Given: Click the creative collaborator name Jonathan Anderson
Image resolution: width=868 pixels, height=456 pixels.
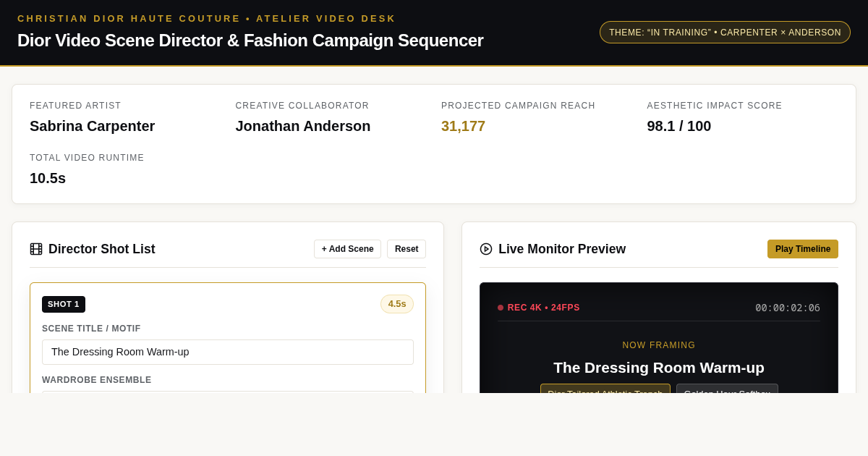Looking at the screenshot, I should coord(303,126).
